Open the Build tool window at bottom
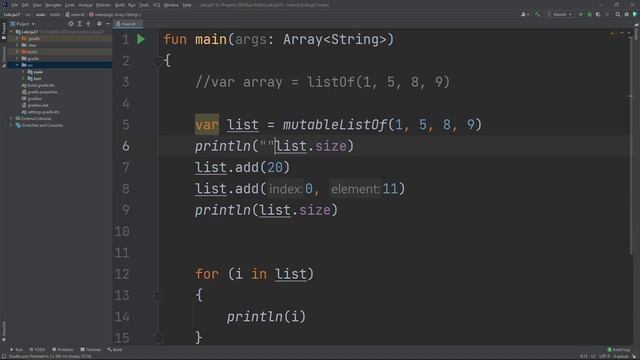 point(115,350)
